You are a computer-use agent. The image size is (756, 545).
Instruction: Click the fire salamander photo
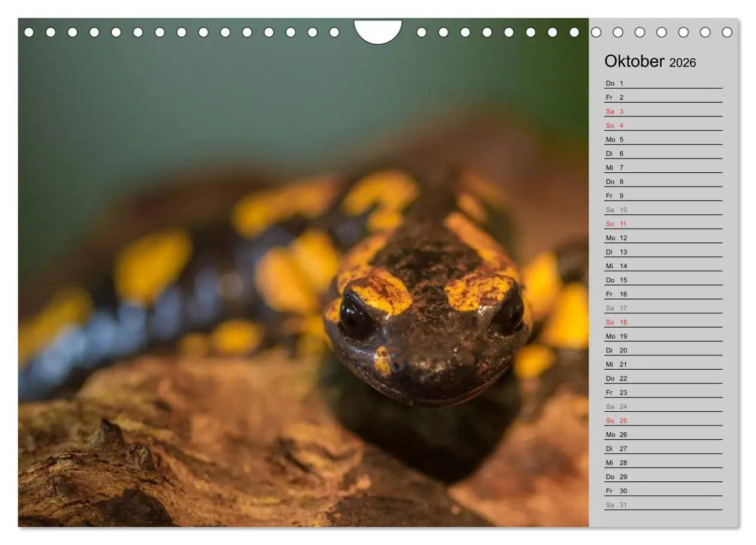tap(304, 272)
